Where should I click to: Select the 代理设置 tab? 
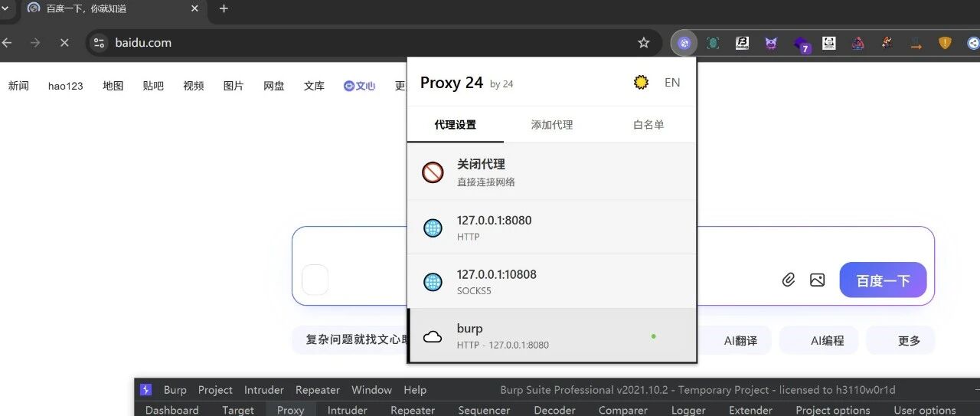[x=456, y=124]
